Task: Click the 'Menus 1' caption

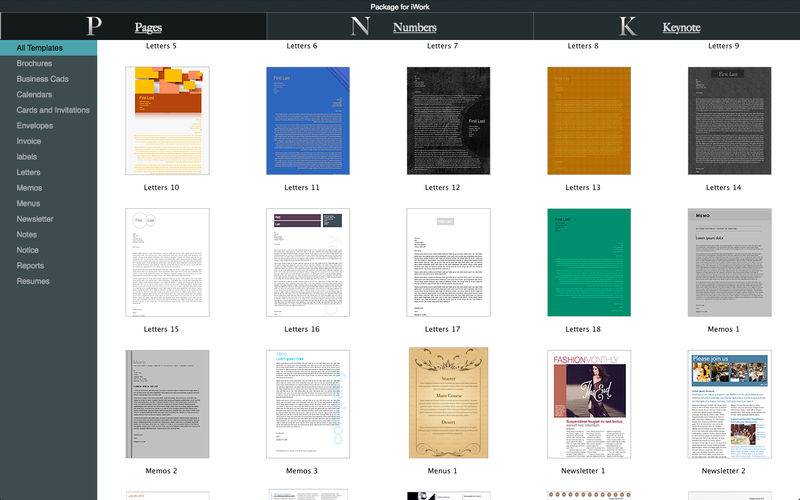Action: [442, 471]
